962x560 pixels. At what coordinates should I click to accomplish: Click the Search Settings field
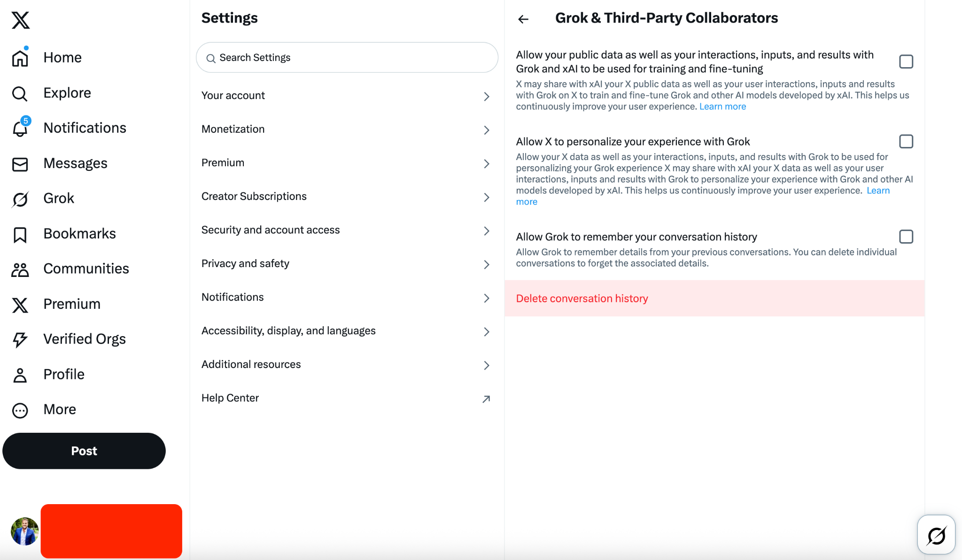(x=347, y=58)
